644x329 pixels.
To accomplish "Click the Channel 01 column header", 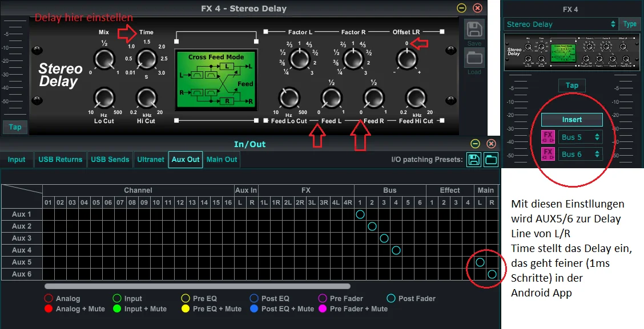I will (49, 202).
